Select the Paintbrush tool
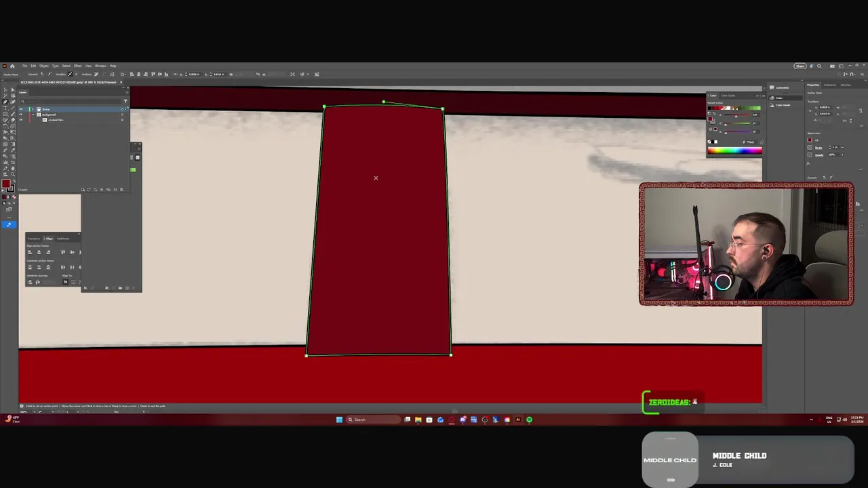The image size is (868, 488). coord(13,114)
